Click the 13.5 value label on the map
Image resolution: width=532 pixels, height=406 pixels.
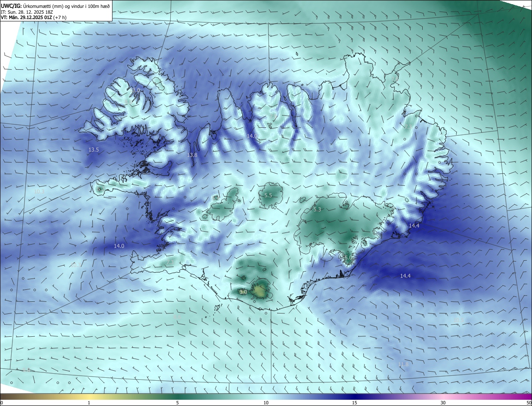[x=94, y=149]
